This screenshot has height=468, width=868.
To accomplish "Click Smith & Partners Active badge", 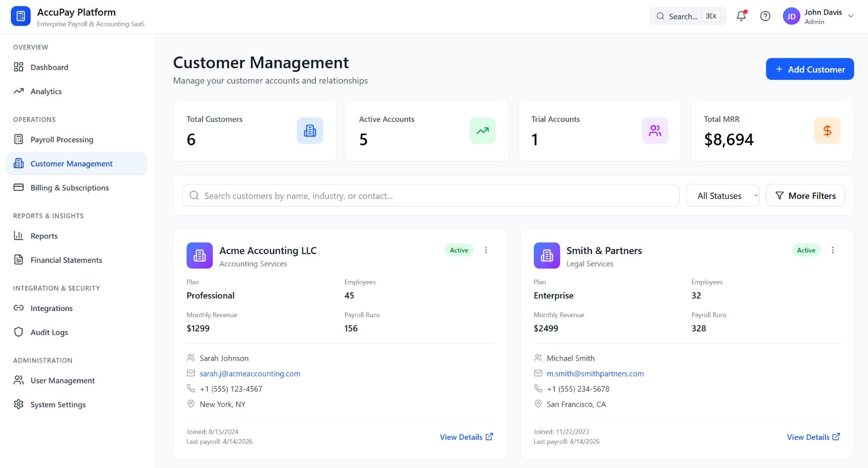I will click(x=806, y=250).
